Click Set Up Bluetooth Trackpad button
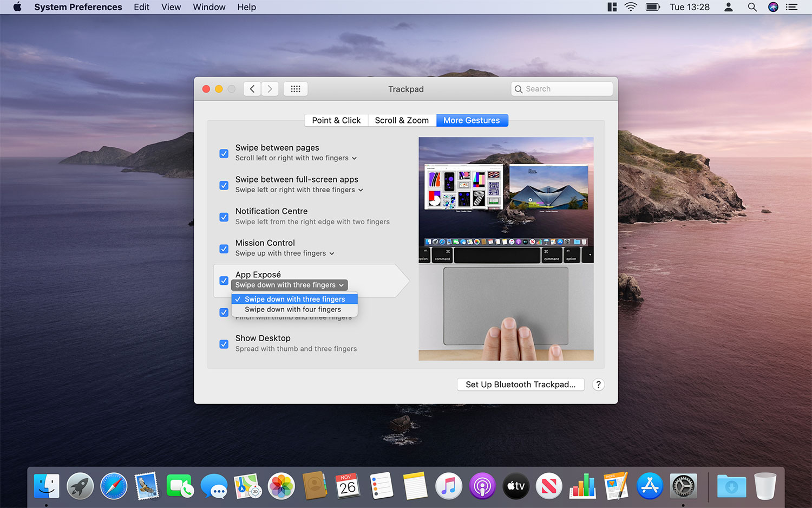This screenshot has height=508, width=812. click(x=520, y=385)
